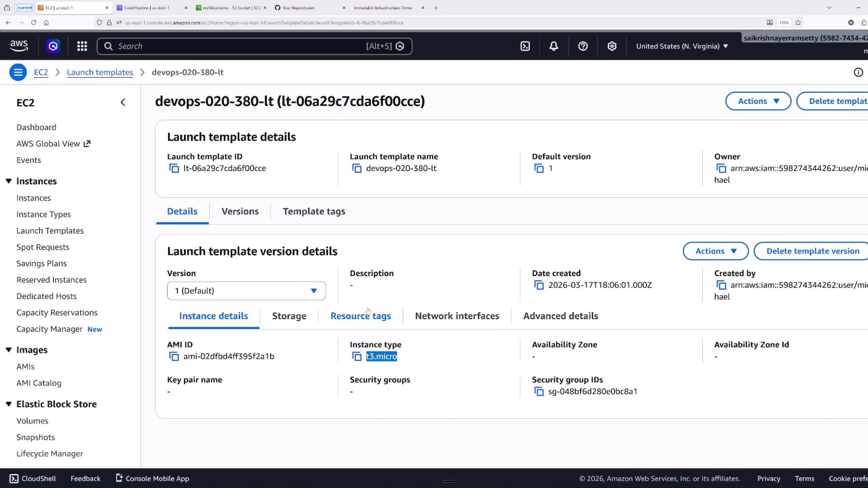Open the settings gear in header
Viewport: 868px width, 488px height.
click(x=612, y=46)
